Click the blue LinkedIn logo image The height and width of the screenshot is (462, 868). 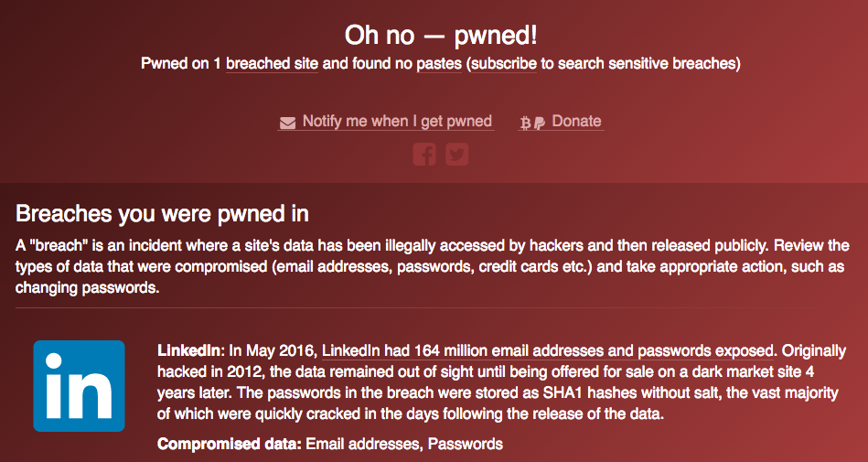(x=80, y=385)
